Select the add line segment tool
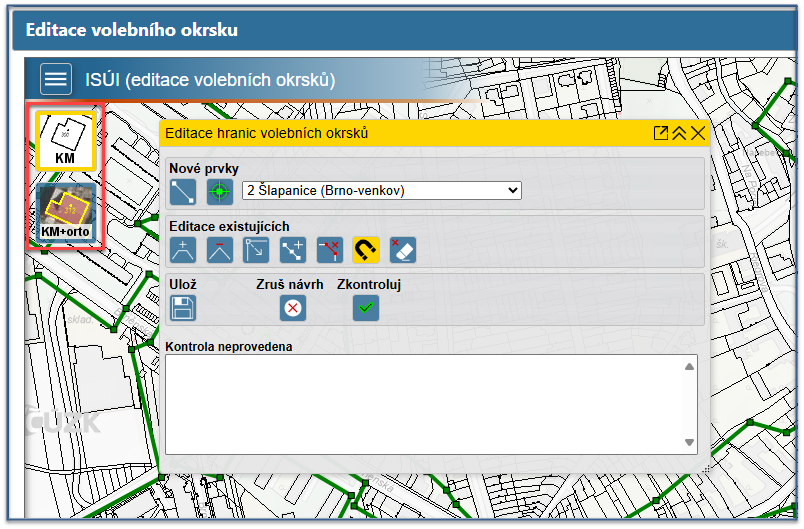The image size is (804, 529). (293, 250)
